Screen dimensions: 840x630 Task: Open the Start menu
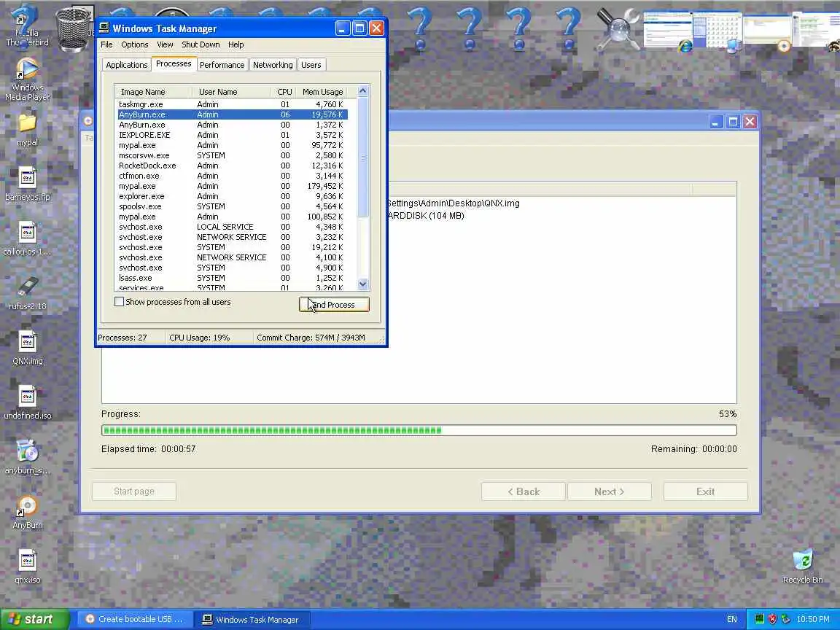click(35, 619)
